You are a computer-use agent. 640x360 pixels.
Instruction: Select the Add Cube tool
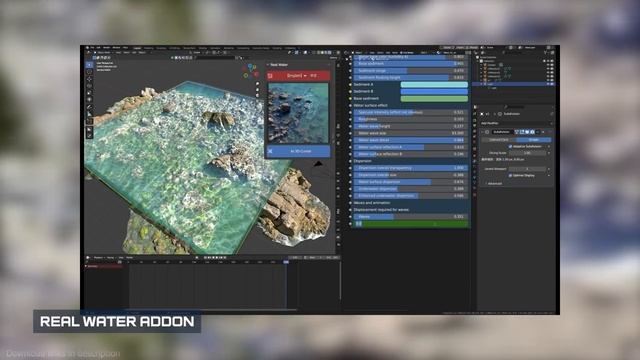pyautogui.click(x=89, y=122)
